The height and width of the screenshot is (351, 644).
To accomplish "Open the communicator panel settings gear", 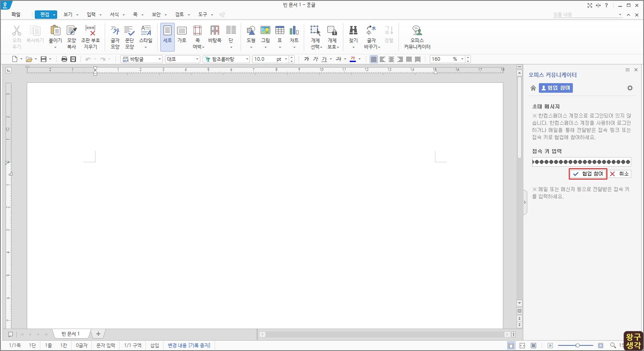I will click(x=630, y=88).
